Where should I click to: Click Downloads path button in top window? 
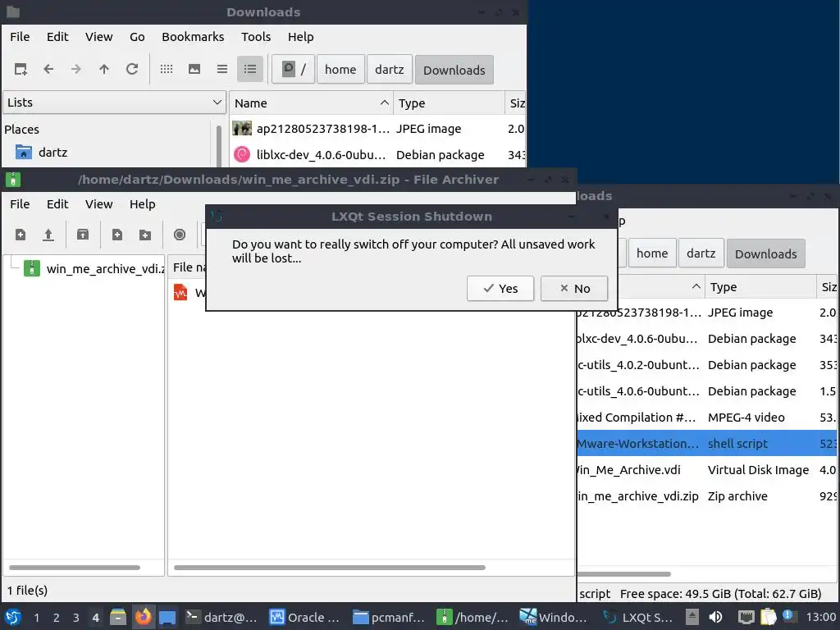point(454,71)
